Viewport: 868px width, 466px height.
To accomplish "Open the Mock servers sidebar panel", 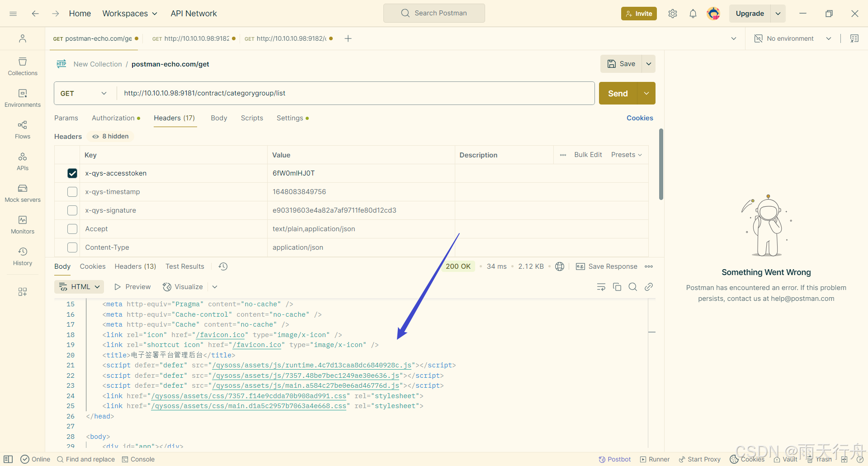I will click(23, 193).
